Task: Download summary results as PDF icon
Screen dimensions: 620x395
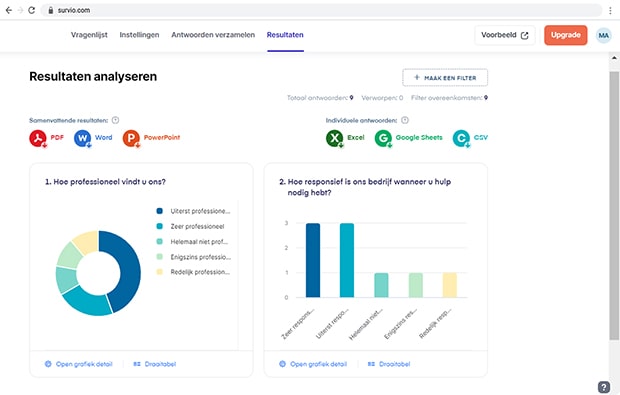Action: 38,138
